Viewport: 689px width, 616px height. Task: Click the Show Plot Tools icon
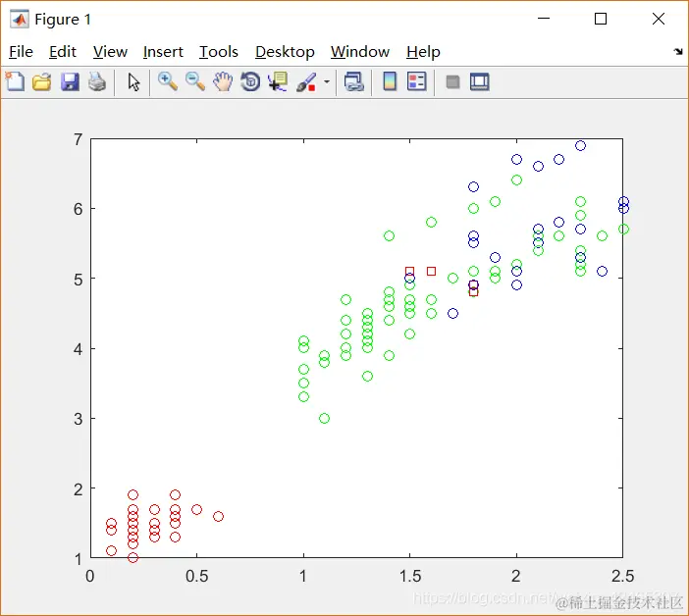click(479, 82)
